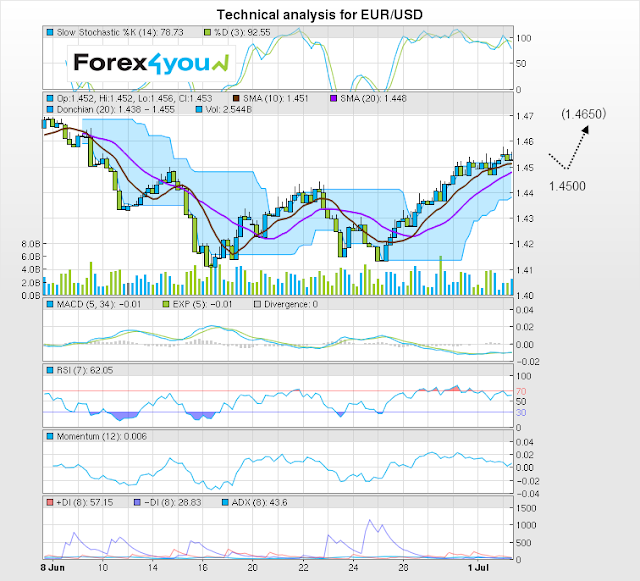Click the Slow Stochastic %K blue legend swatch
This screenshot has width=640, height=581.
coord(50,32)
